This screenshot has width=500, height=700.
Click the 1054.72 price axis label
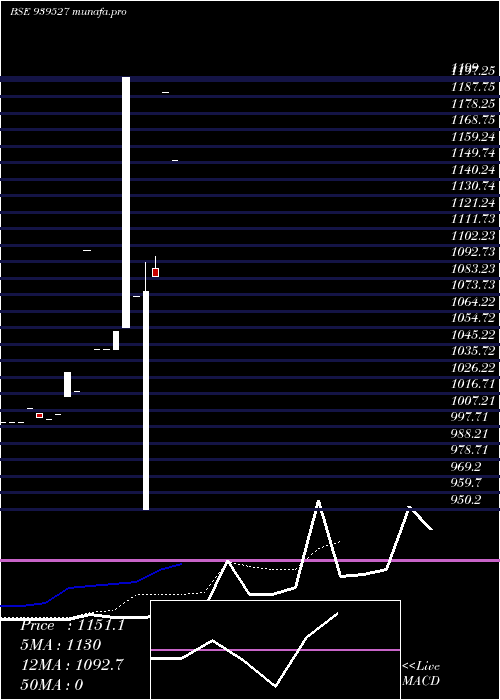pyautogui.click(x=473, y=318)
